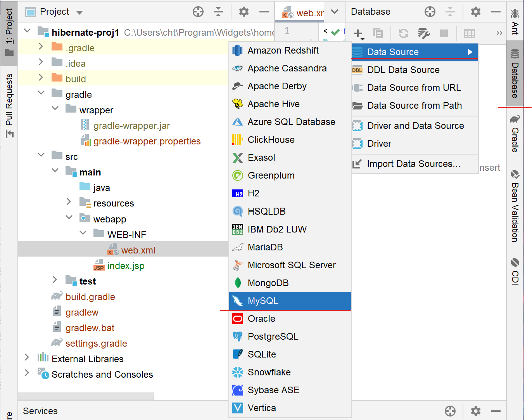The width and height of the screenshot is (532, 420).
Task: Expand the resources folder
Action: [x=69, y=201]
